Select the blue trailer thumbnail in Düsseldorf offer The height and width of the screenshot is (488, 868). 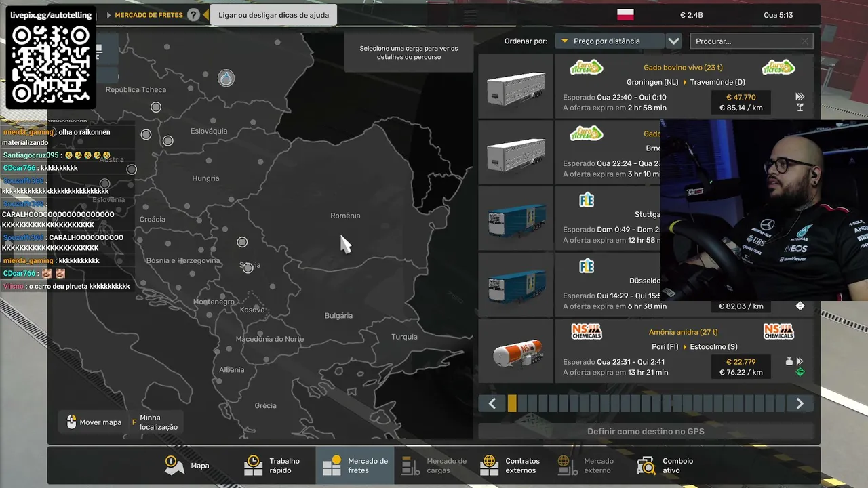coord(516,285)
